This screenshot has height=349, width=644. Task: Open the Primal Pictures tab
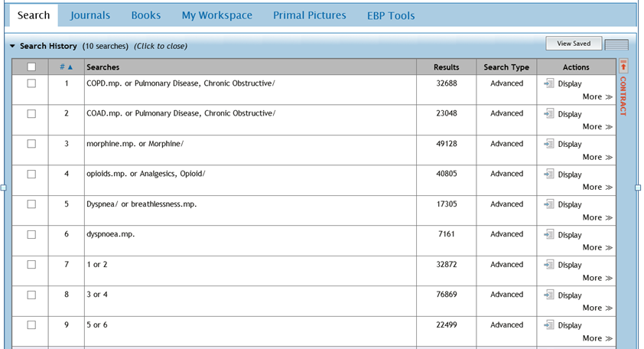click(310, 15)
